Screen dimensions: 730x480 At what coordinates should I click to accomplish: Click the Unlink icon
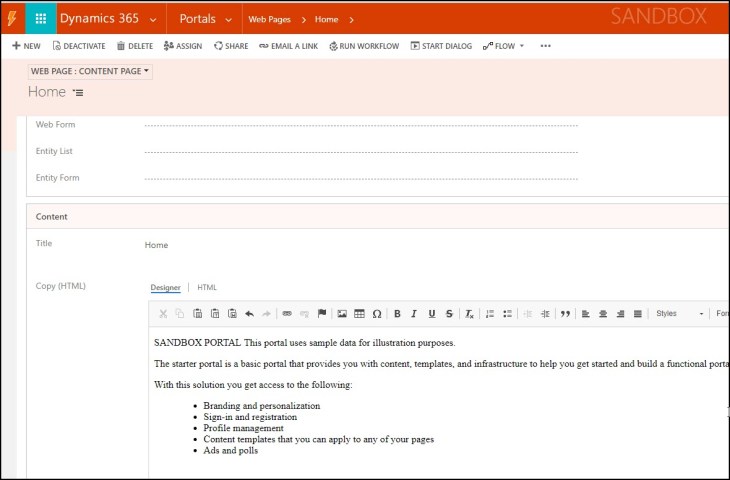304,314
